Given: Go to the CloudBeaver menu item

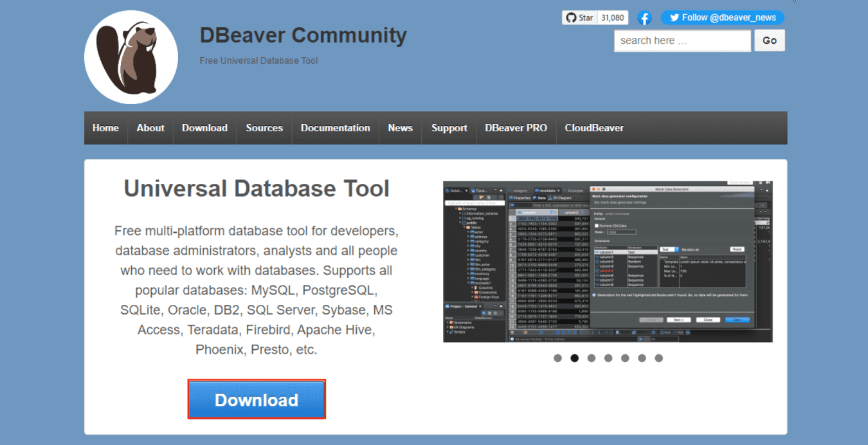Looking at the screenshot, I should [x=594, y=128].
